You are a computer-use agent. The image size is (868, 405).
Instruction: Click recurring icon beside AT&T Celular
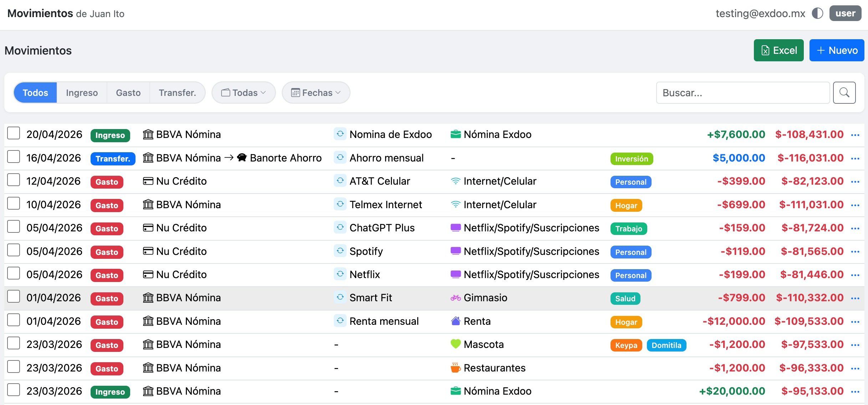coord(340,180)
